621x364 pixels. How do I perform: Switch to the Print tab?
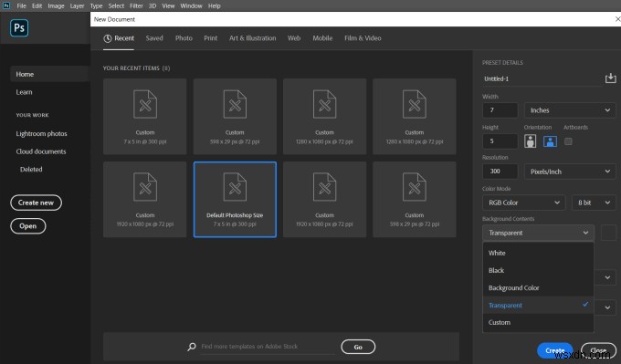pos(211,38)
